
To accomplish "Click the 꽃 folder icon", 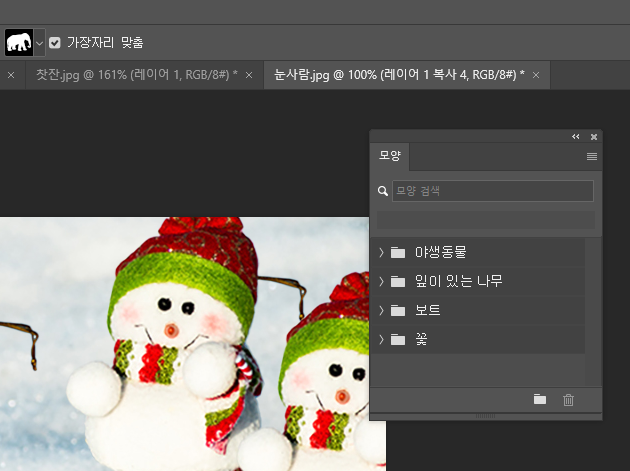I will pyautogui.click(x=398, y=340).
